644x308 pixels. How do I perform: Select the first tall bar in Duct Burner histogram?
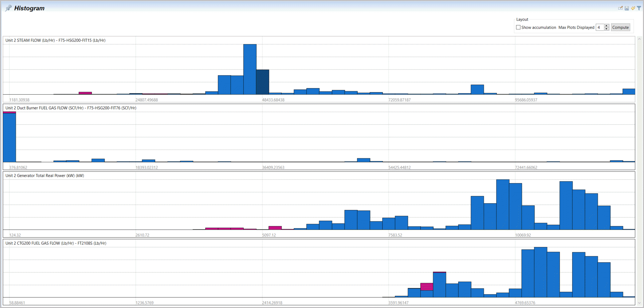[x=9, y=138]
